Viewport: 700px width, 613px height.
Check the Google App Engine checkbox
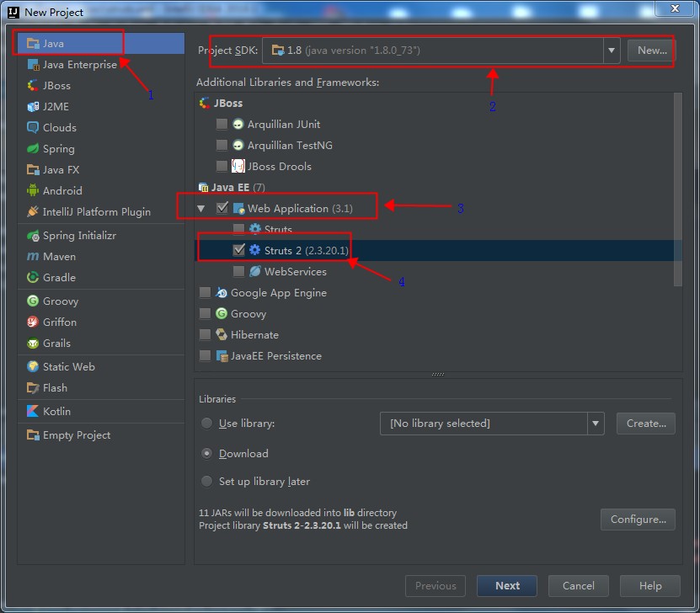205,292
